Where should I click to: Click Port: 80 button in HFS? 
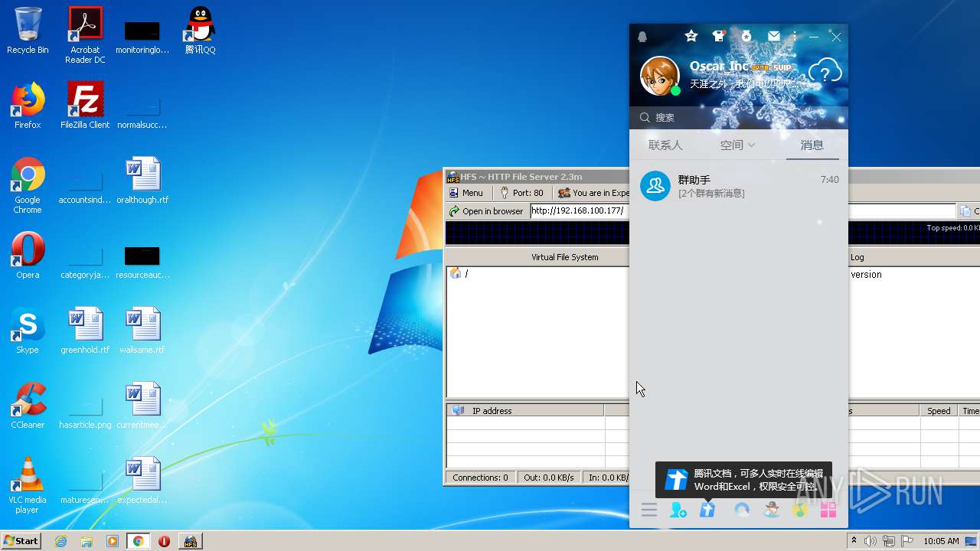click(x=521, y=193)
